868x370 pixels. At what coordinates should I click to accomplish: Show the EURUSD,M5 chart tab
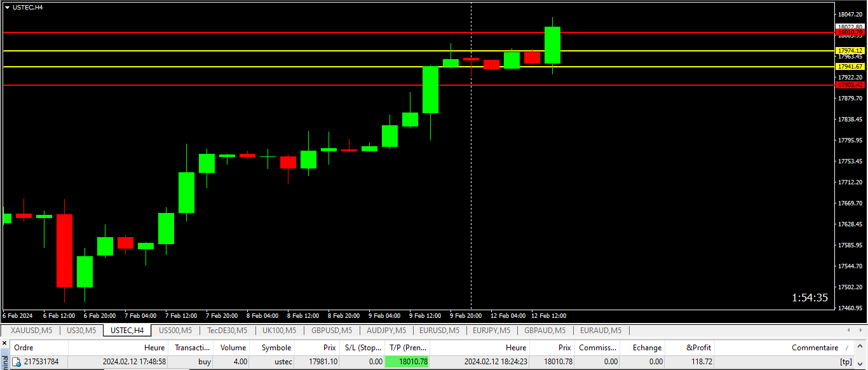[x=439, y=331]
